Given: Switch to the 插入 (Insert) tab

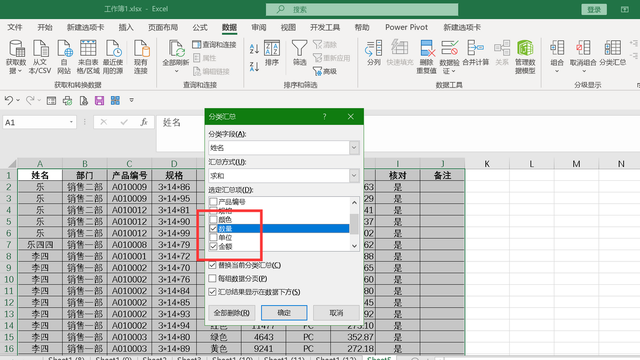Looking at the screenshot, I should (x=126, y=27).
